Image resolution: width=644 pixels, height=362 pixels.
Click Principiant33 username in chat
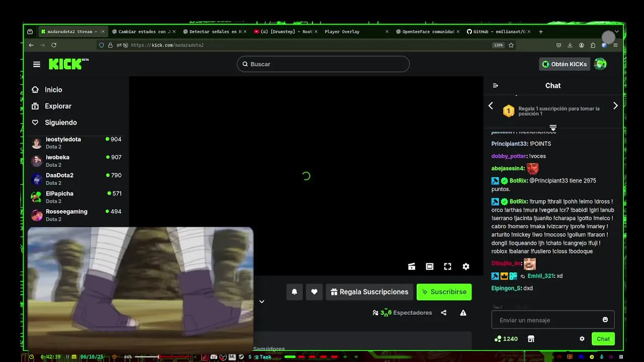[x=510, y=144]
